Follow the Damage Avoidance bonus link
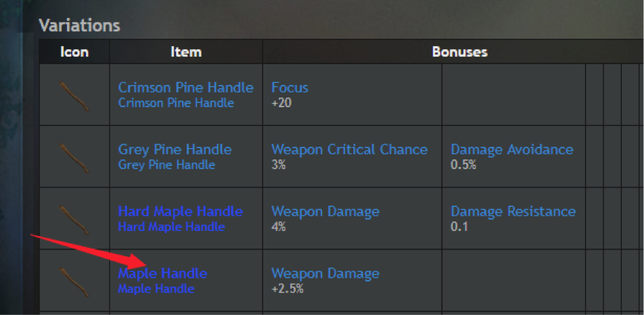This screenshot has width=644, height=315. (512, 149)
